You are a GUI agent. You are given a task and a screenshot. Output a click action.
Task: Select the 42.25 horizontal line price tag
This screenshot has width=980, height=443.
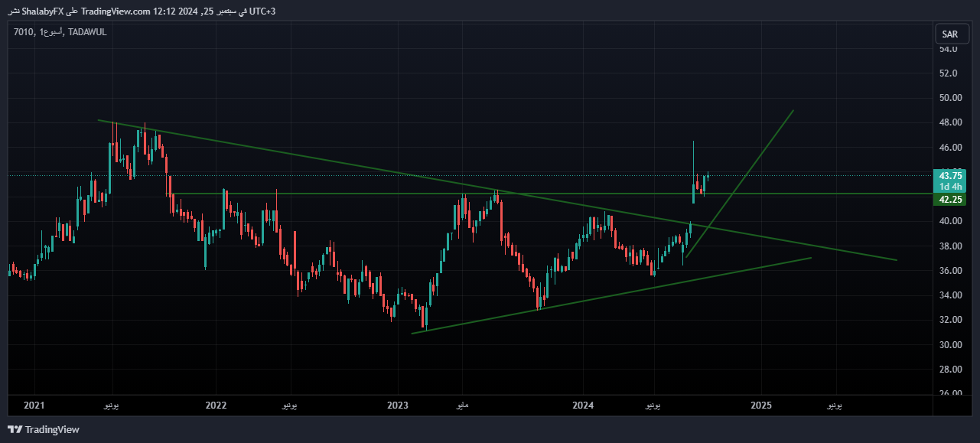point(950,200)
